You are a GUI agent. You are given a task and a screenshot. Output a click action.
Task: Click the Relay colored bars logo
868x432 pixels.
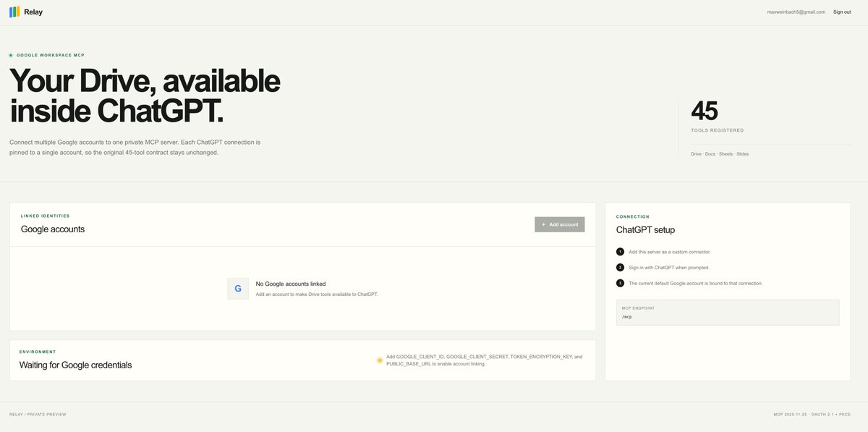[x=14, y=12]
